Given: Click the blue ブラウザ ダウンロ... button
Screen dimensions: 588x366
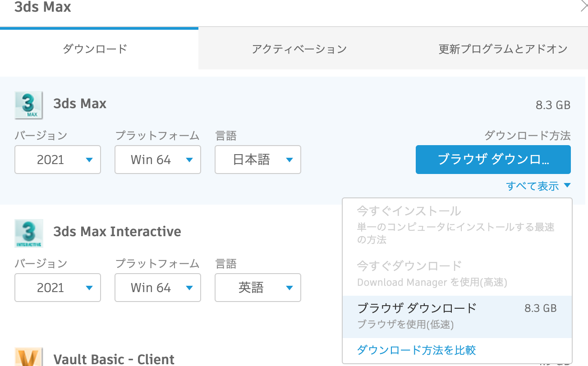Looking at the screenshot, I should coord(493,160).
